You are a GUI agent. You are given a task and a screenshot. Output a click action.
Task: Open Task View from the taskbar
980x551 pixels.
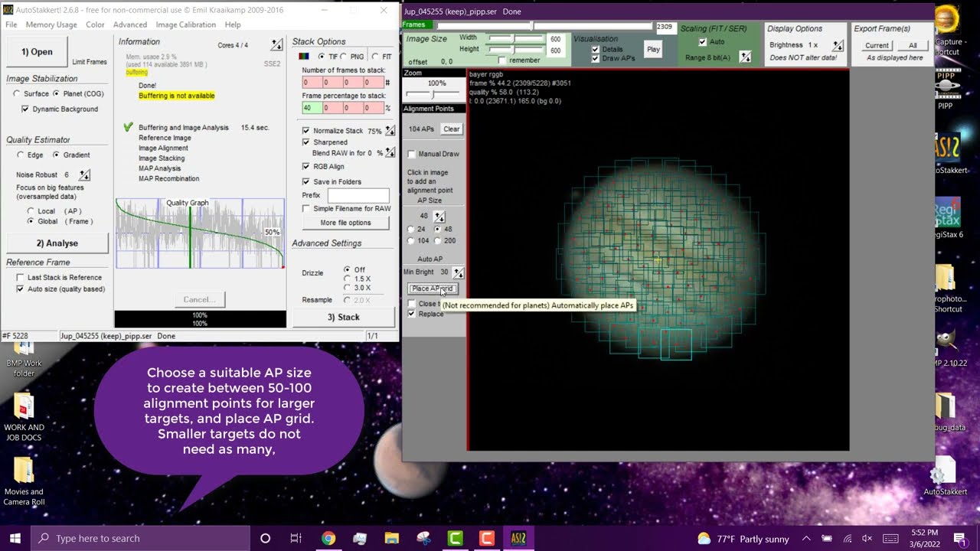coord(296,538)
